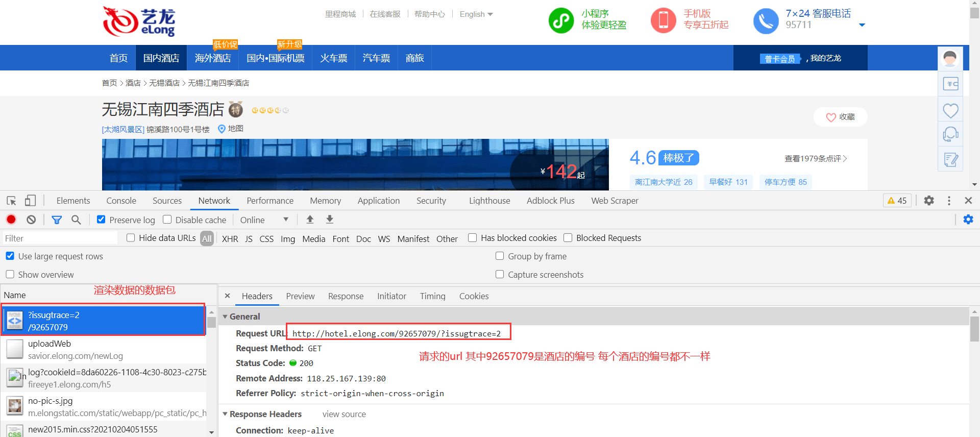The image size is (980, 437).
Task: Open DevTools settings gear icon
Action: click(x=929, y=201)
